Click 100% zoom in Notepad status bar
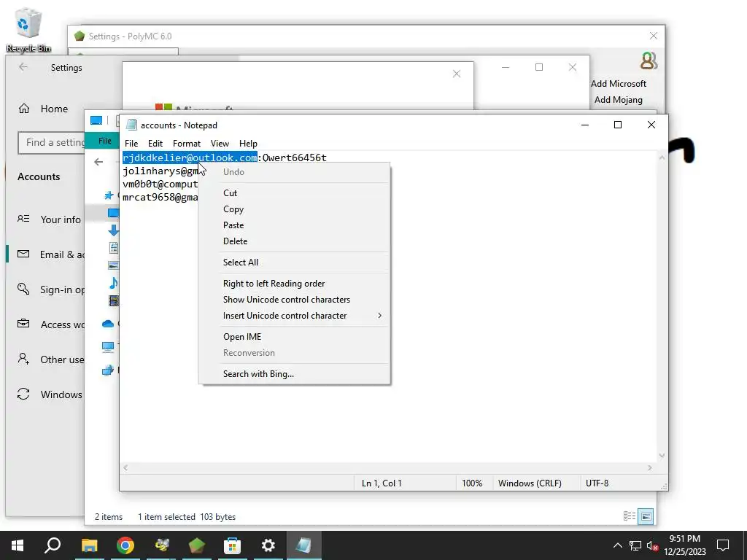Screen dimensions: 747x560 pos(472,483)
